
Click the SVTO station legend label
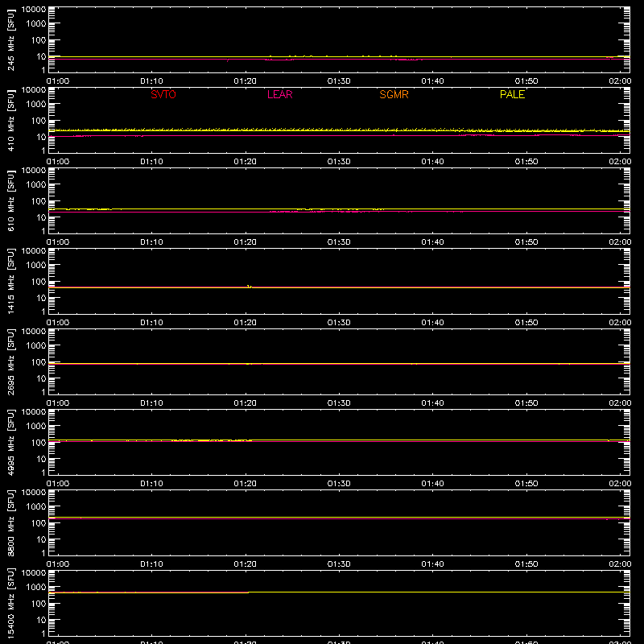163,94
